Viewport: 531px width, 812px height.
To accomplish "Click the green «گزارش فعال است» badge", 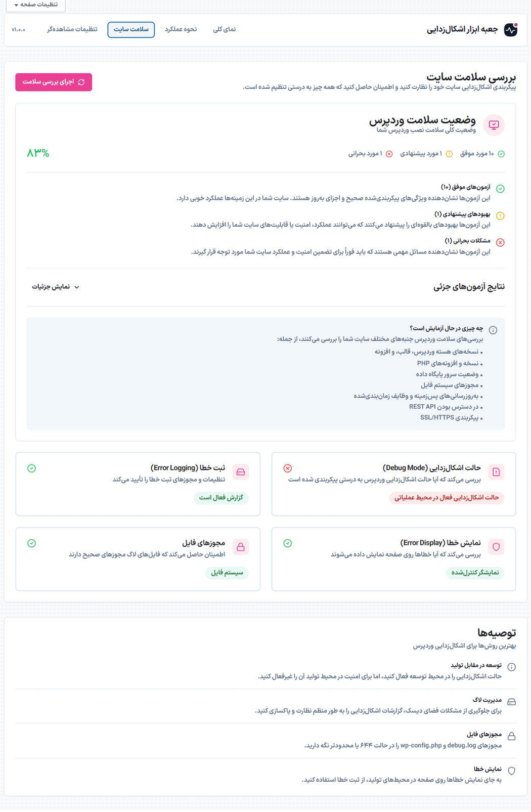I will (x=221, y=498).
